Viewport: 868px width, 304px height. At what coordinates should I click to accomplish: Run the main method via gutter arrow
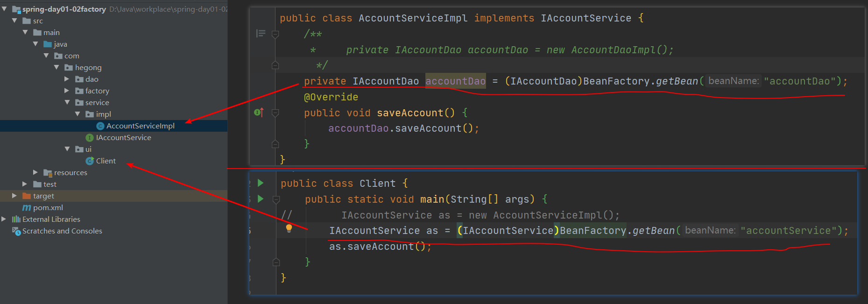[x=261, y=199]
